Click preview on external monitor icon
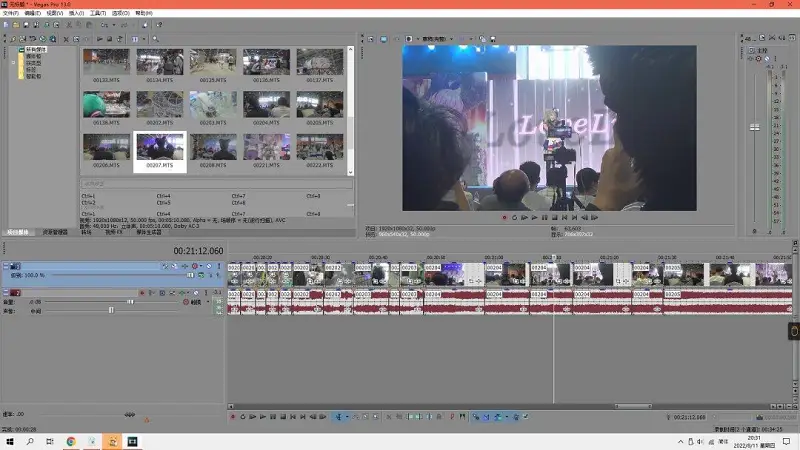800x450 pixels. [384, 39]
